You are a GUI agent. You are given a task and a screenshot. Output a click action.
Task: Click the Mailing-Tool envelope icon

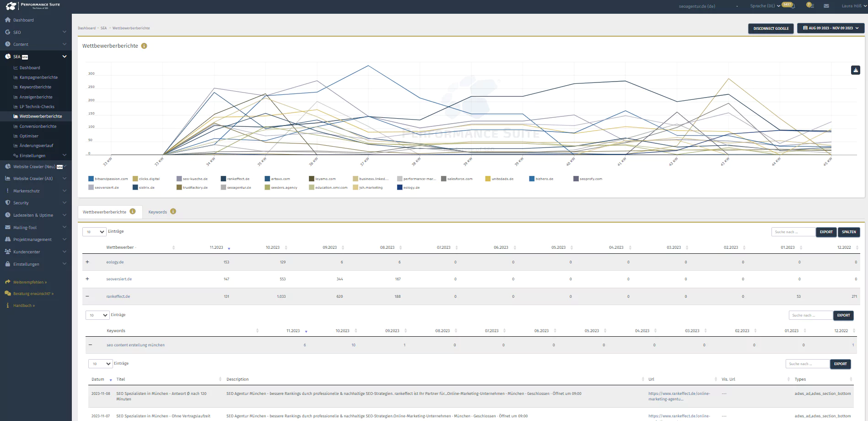(x=8, y=227)
